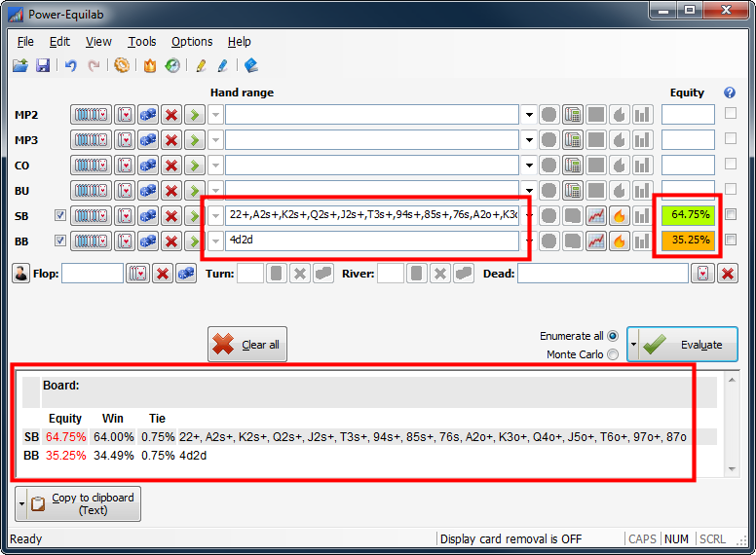The image size is (756, 555).
Task: Click the orange BB equity 35.25% box
Action: click(x=688, y=240)
